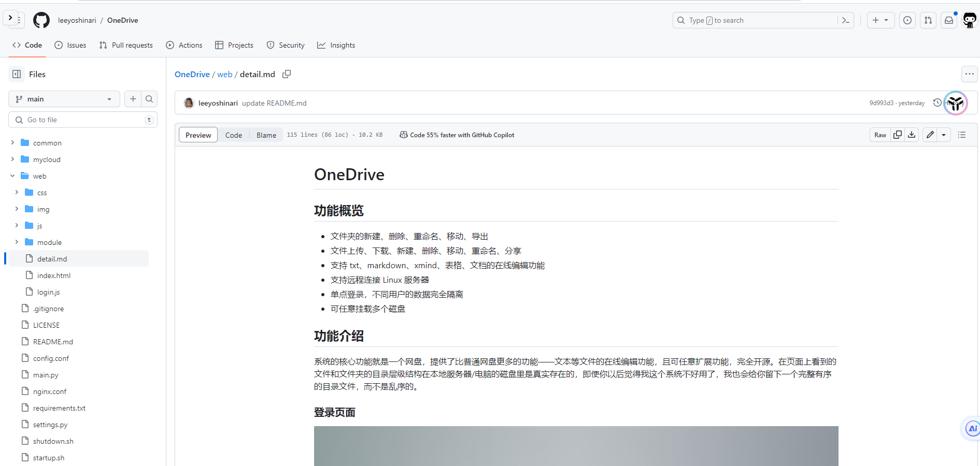Screen dimensions: 980x466
Task: Open more edit options dropdown arrow
Action: click(944, 135)
